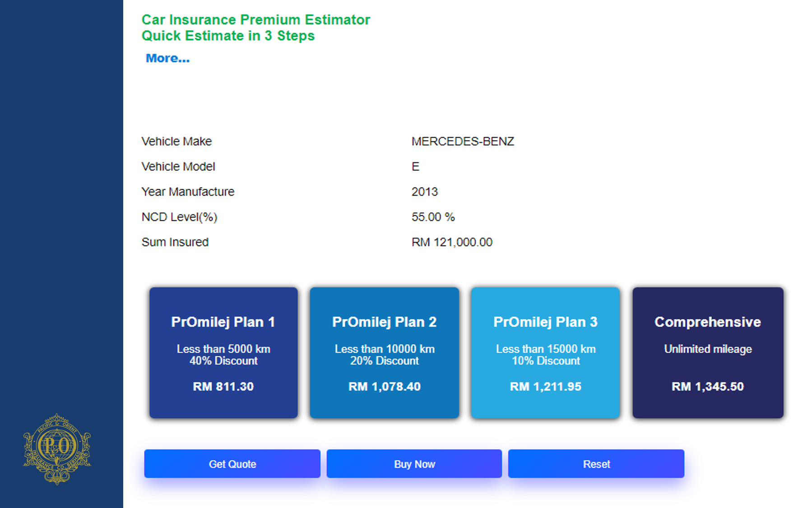The height and width of the screenshot is (508, 812).
Task: Click the RM 811.30 price
Action: click(223, 387)
